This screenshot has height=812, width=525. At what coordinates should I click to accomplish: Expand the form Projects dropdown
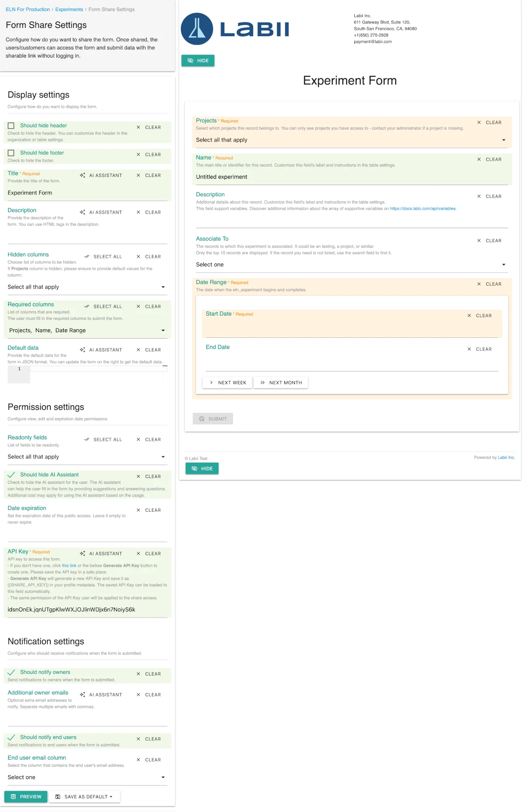click(x=352, y=140)
